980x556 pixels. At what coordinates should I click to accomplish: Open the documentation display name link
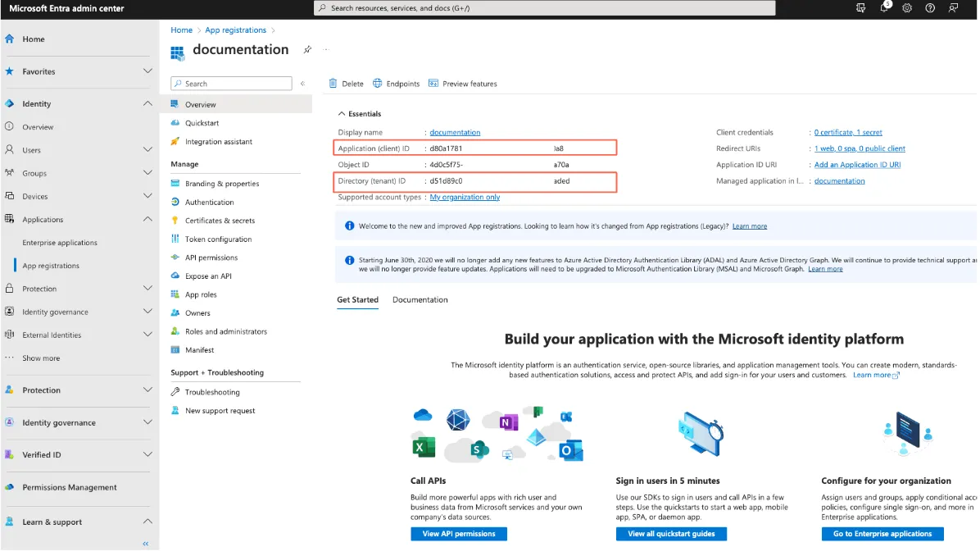[455, 133]
